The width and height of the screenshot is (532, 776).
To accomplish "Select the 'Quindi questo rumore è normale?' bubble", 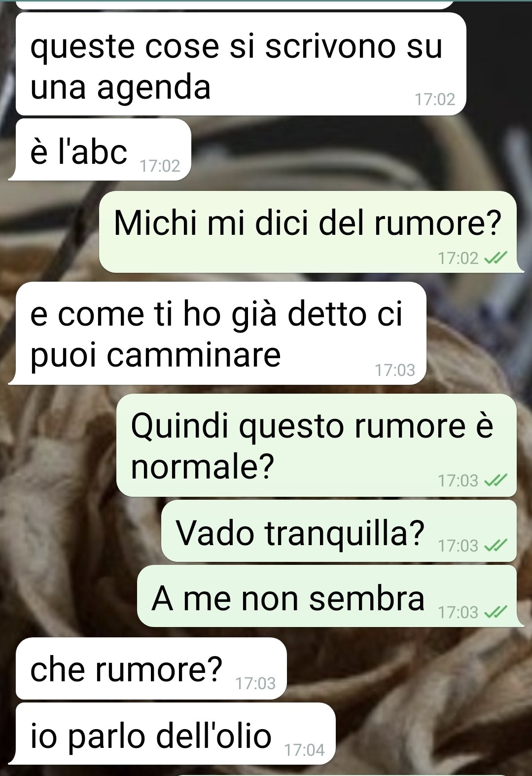I will [317, 445].
